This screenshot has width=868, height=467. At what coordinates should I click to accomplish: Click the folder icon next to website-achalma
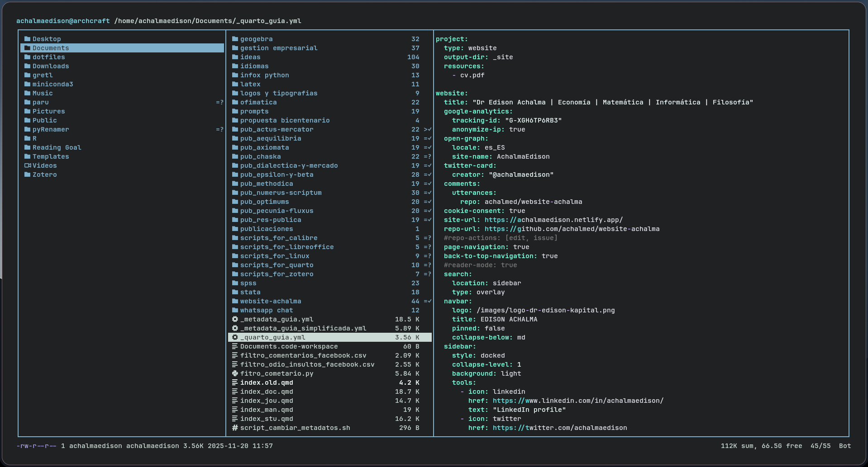click(235, 301)
